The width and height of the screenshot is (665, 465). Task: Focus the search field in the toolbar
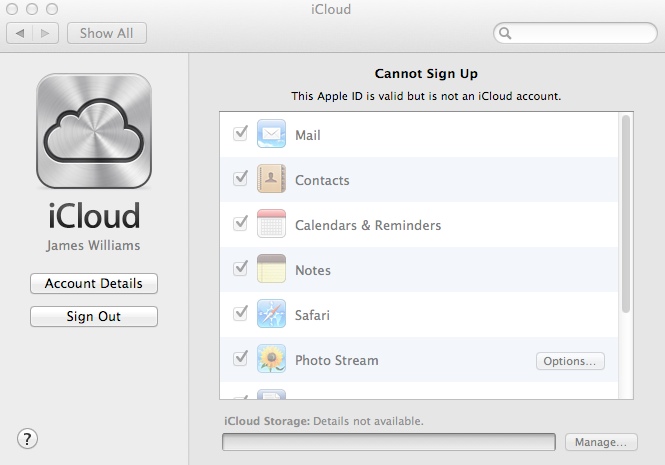575,33
